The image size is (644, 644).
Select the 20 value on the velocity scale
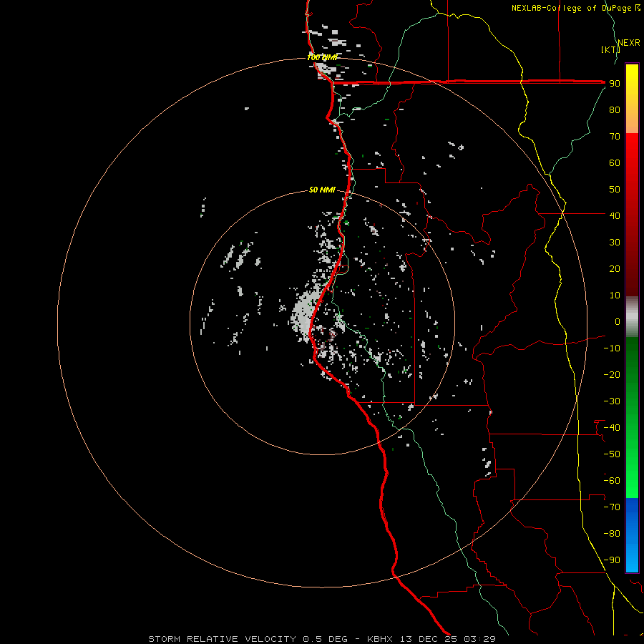[x=615, y=269]
